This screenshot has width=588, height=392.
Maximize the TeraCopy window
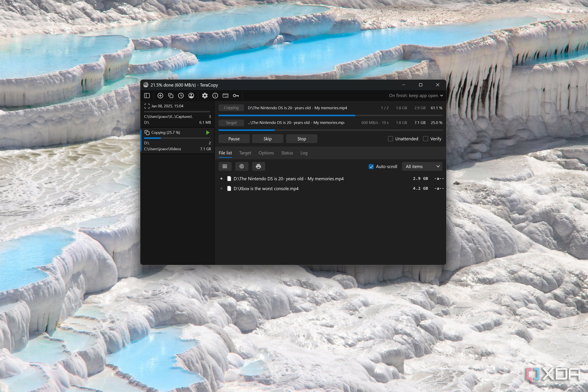421,85
